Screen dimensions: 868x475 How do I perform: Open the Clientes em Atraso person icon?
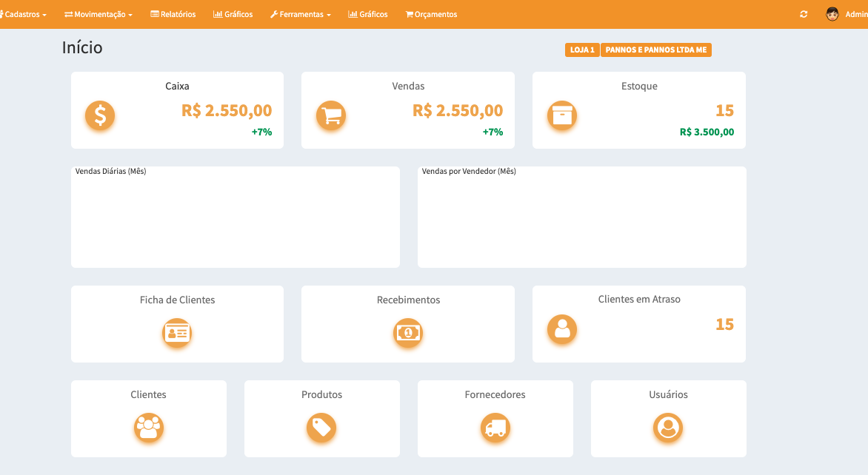point(562,329)
